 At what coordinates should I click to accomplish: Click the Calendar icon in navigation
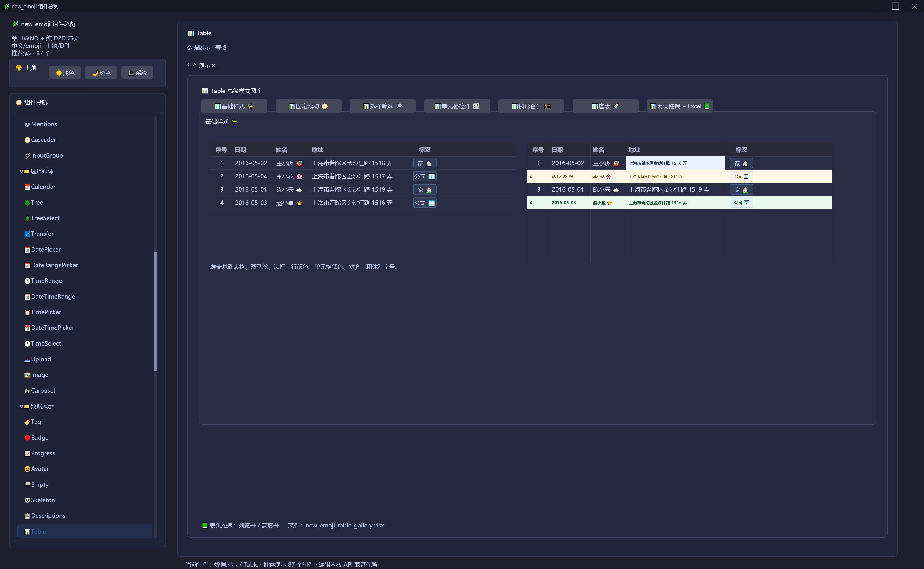[27, 187]
